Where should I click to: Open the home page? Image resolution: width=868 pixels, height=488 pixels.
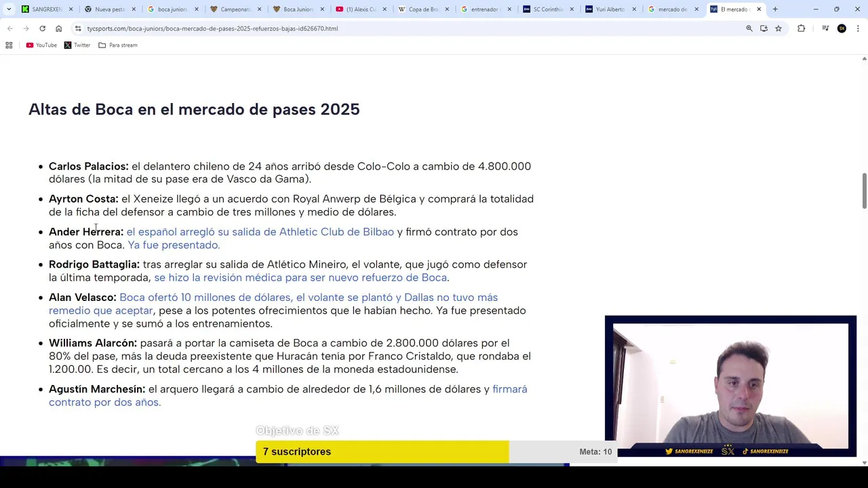(x=58, y=28)
